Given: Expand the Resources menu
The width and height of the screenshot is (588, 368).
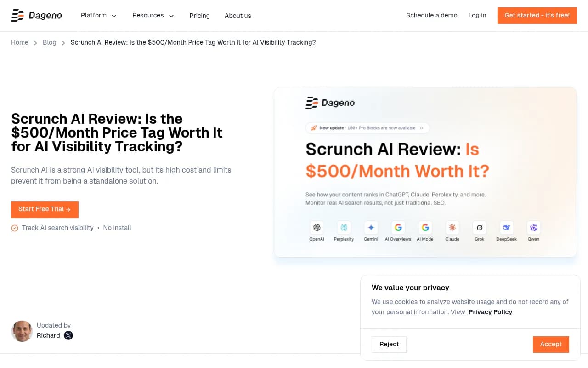Looking at the screenshot, I should [x=153, y=16].
